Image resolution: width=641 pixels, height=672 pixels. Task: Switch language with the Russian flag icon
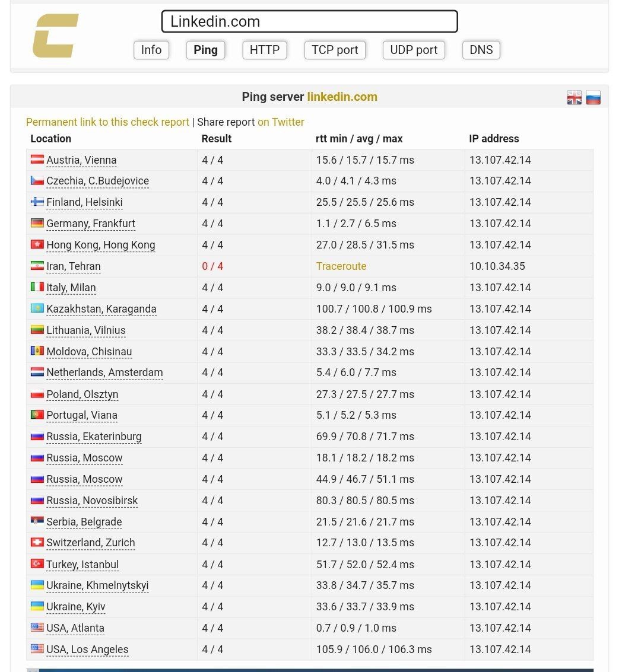[593, 97]
